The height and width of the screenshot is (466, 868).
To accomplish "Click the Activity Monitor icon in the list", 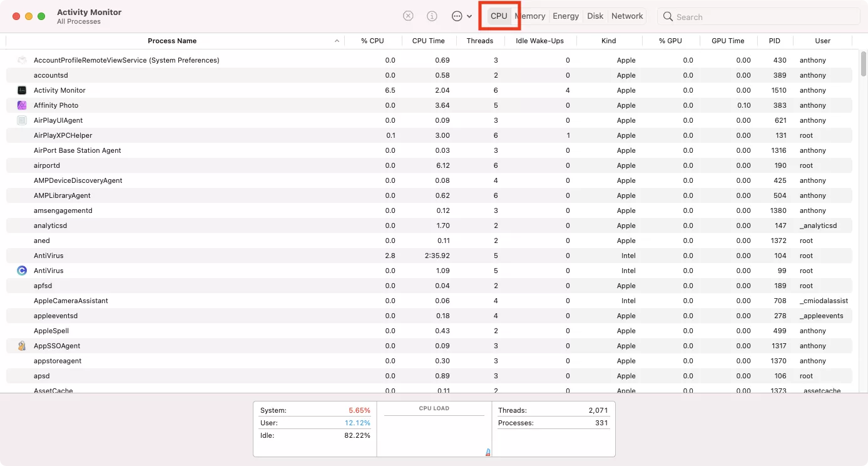I will 21,90.
